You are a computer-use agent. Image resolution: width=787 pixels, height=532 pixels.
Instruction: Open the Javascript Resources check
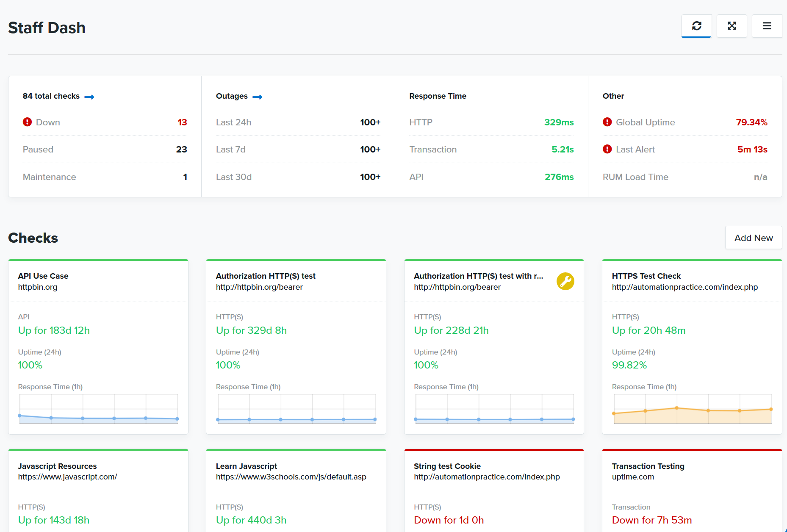click(x=57, y=466)
